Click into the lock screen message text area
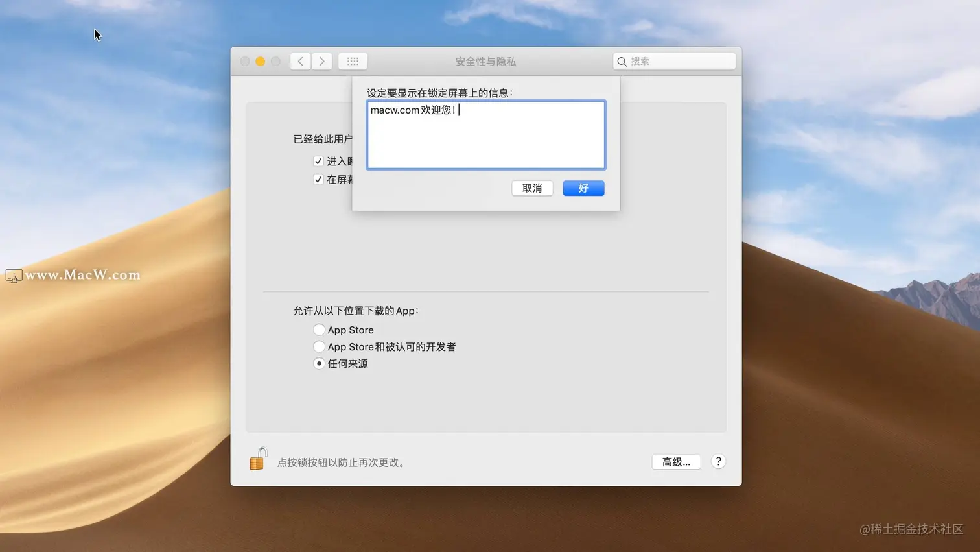980x552 pixels. click(x=486, y=135)
